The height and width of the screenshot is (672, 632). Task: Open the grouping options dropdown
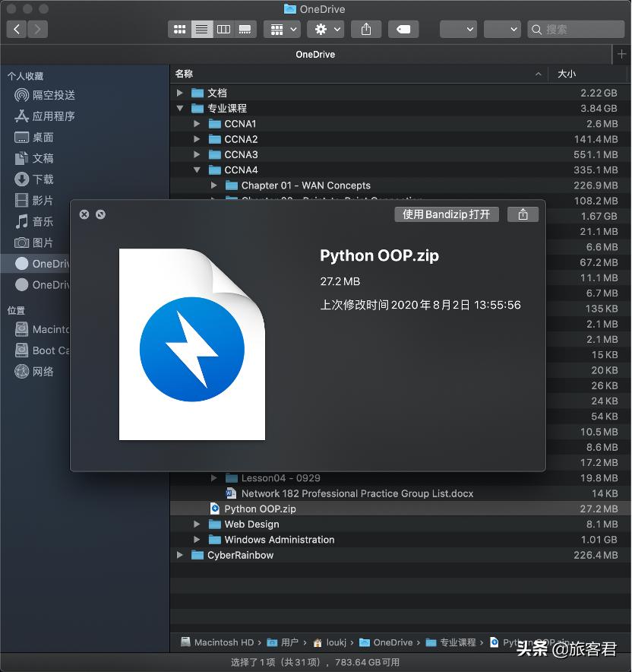point(282,29)
